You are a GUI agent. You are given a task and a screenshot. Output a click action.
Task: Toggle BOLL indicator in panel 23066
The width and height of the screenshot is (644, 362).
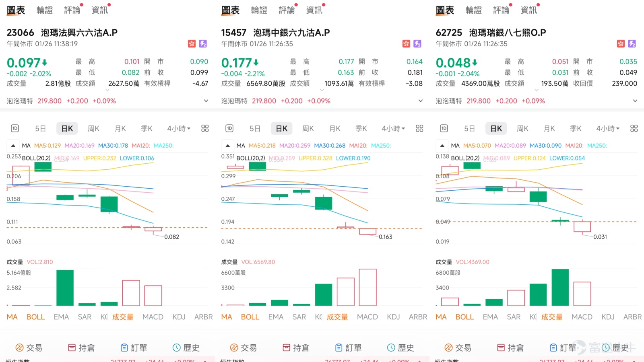point(35,317)
